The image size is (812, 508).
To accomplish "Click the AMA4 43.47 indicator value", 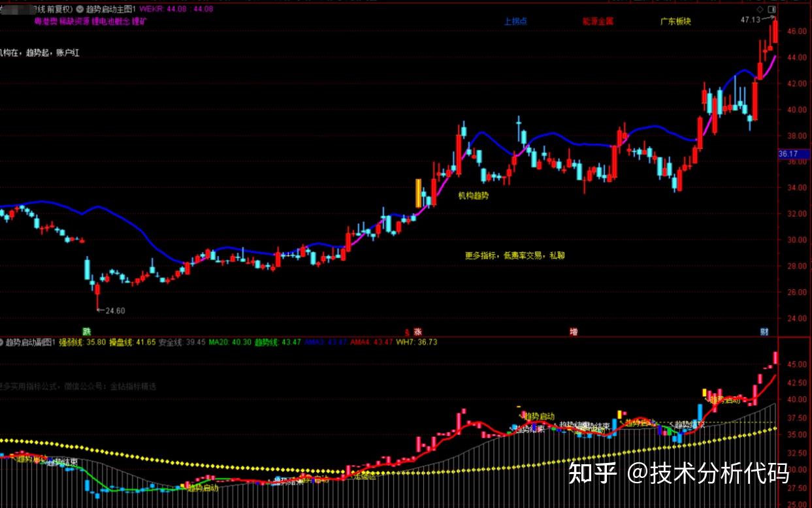I will coord(372,342).
